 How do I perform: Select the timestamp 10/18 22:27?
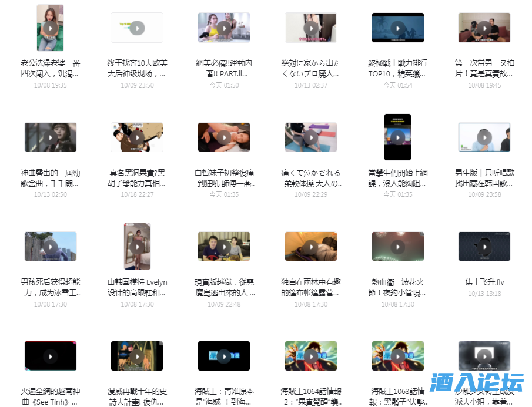(137, 194)
